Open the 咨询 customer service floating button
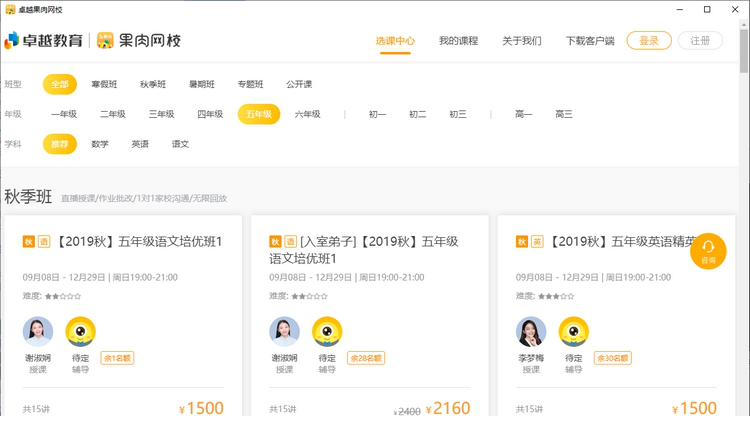 pyautogui.click(x=708, y=251)
